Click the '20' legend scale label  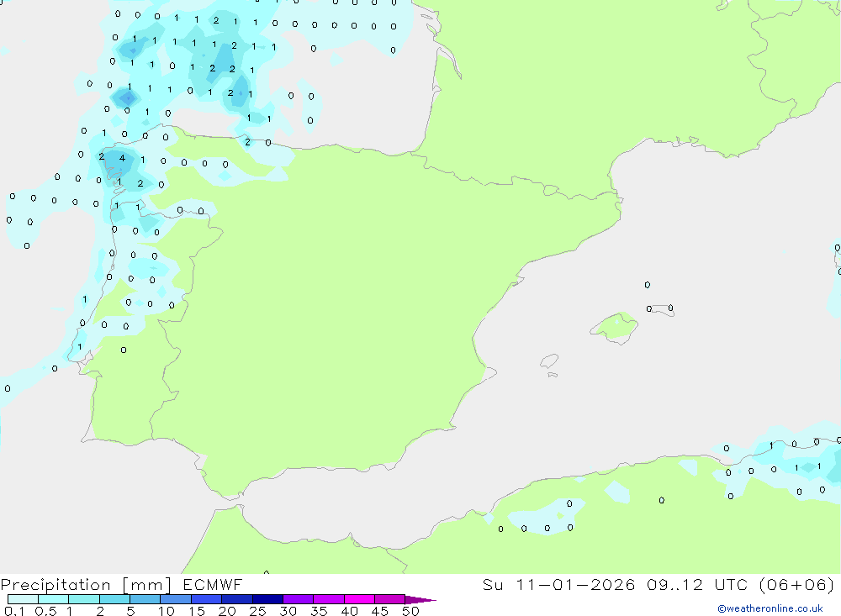[227, 611]
